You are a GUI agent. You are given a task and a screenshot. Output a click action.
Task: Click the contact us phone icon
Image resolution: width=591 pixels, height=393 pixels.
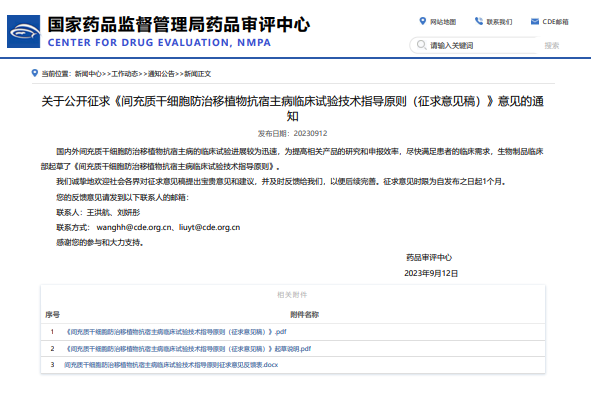tap(479, 21)
